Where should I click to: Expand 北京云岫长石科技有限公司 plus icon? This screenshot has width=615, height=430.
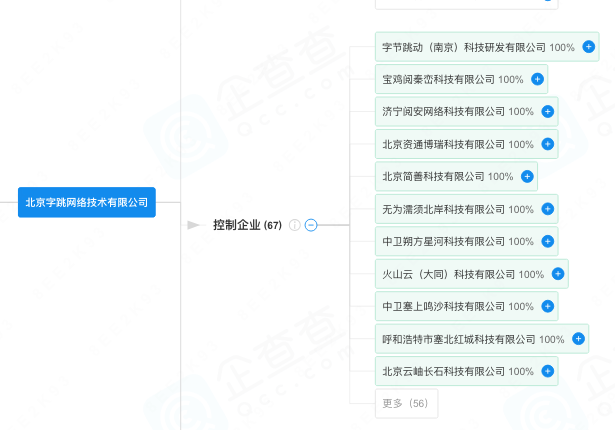click(548, 371)
